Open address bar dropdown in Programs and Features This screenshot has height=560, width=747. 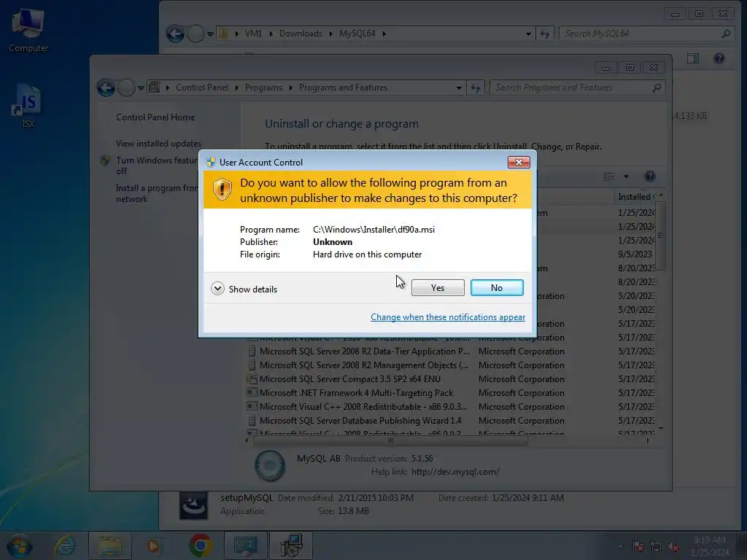pyautogui.click(x=458, y=87)
